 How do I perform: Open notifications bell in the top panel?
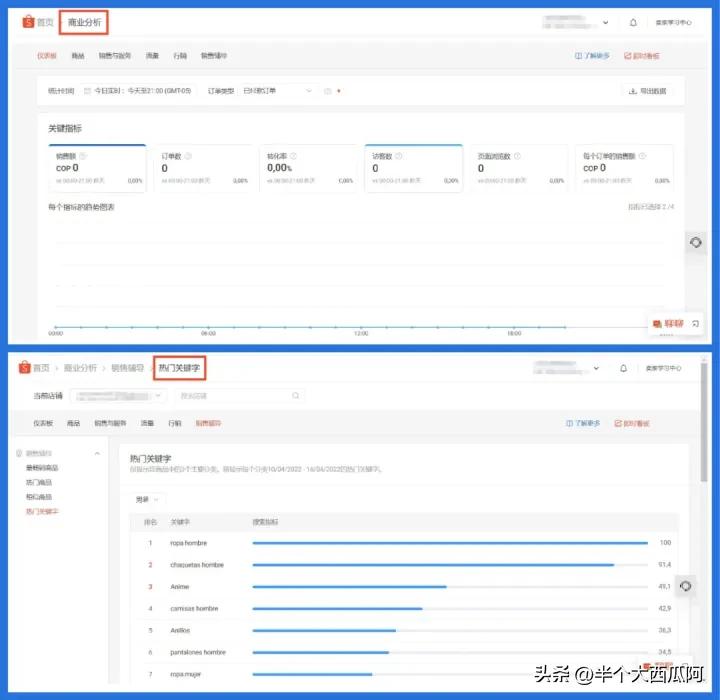[x=633, y=22]
